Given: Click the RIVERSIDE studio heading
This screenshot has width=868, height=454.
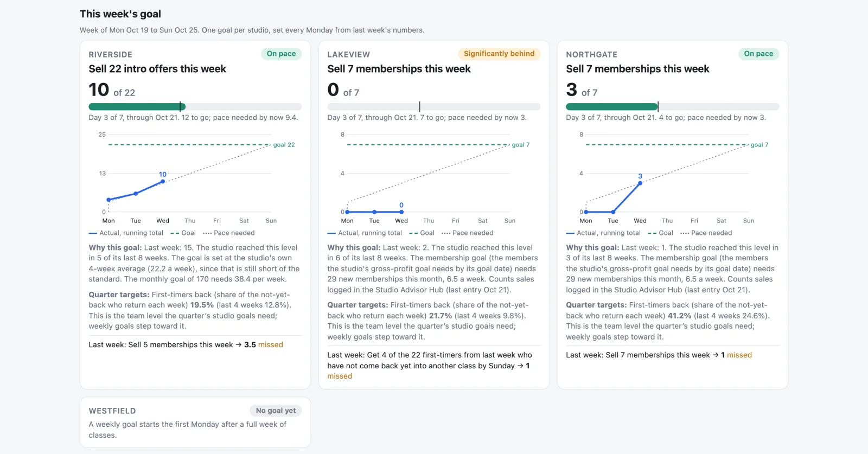Looking at the screenshot, I should tap(111, 55).
